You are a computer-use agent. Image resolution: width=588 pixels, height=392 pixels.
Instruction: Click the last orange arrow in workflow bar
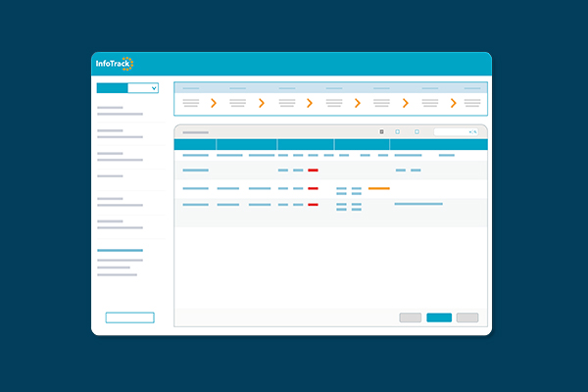[454, 102]
